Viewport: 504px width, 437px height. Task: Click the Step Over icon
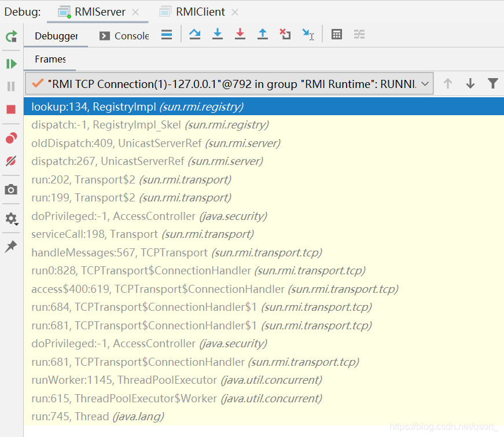tap(195, 34)
